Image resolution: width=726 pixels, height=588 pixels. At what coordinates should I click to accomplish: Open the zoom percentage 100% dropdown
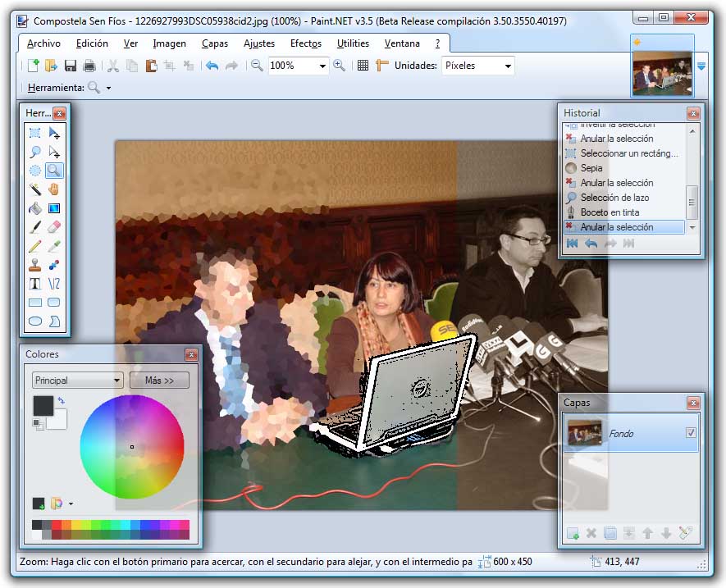tap(322, 66)
